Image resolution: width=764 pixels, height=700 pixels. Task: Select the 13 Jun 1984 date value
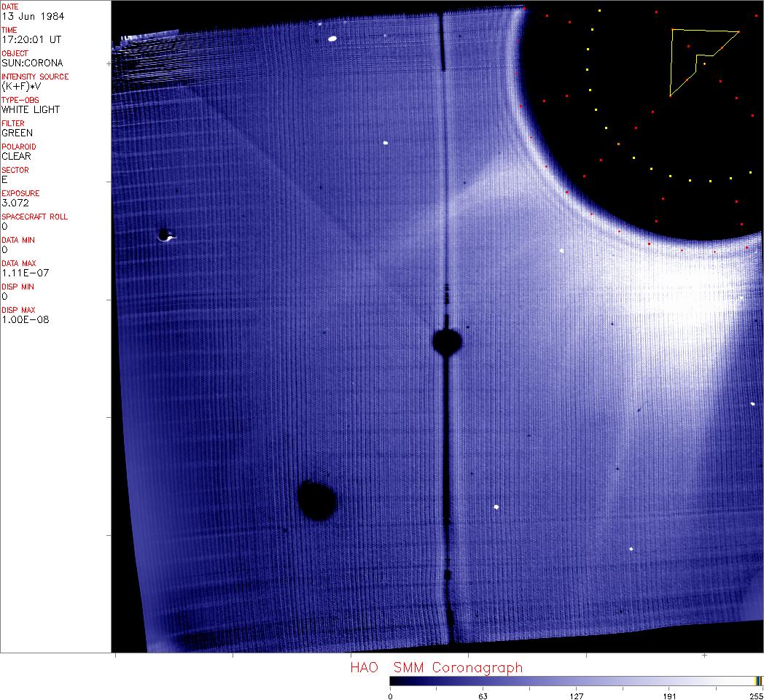pos(26,16)
